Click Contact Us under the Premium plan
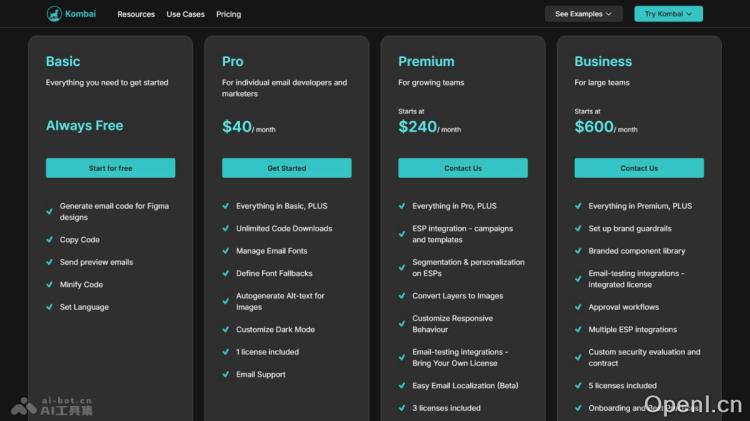Viewport: 750px width, 421px height. 463,168
